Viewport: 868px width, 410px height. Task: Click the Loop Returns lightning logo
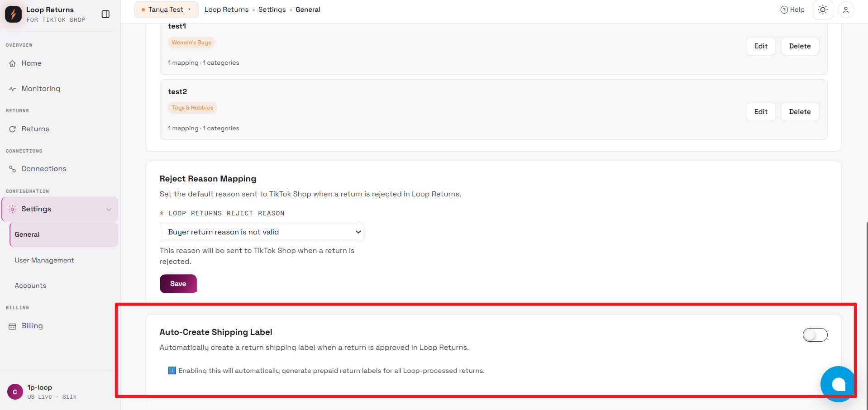click(x=13, y=14)
